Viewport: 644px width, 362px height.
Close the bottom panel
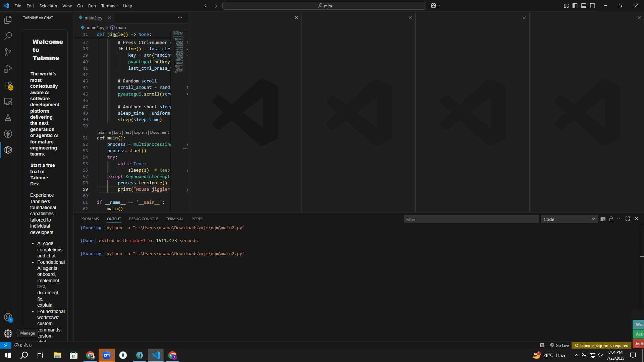click(x=636, y=219)
